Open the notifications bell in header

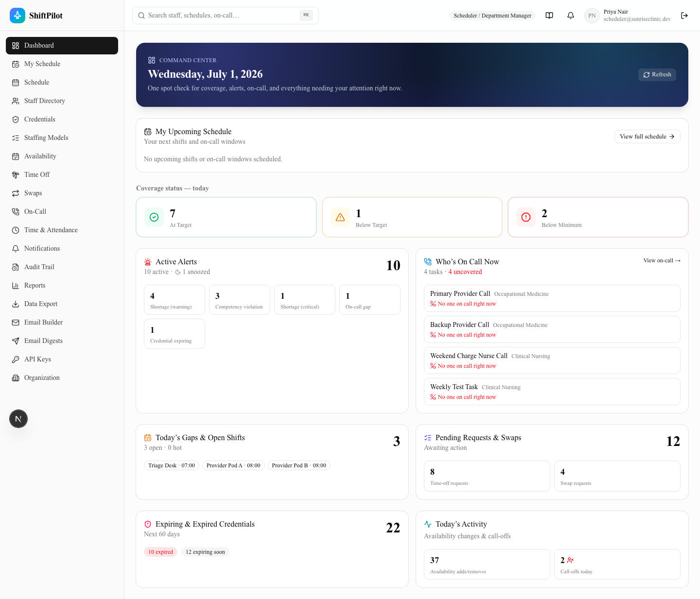(x=571, y=16)
